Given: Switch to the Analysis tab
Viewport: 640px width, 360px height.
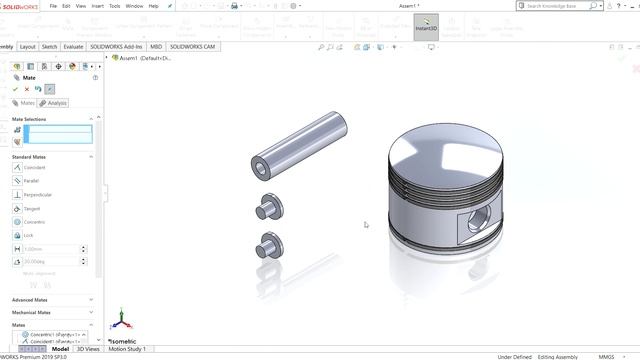Looking at the screenshot, I should [53, 103].
